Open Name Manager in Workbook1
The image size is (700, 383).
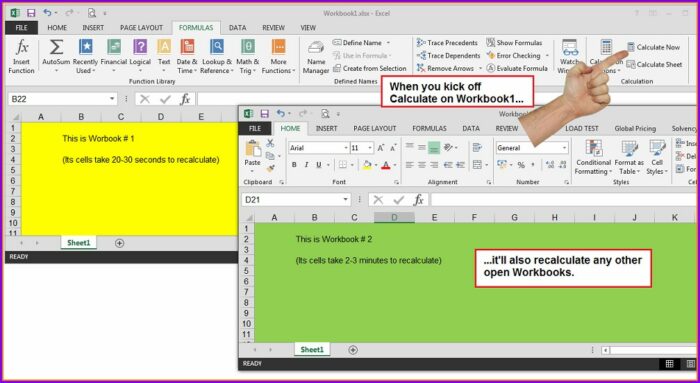tap(316, 57)
